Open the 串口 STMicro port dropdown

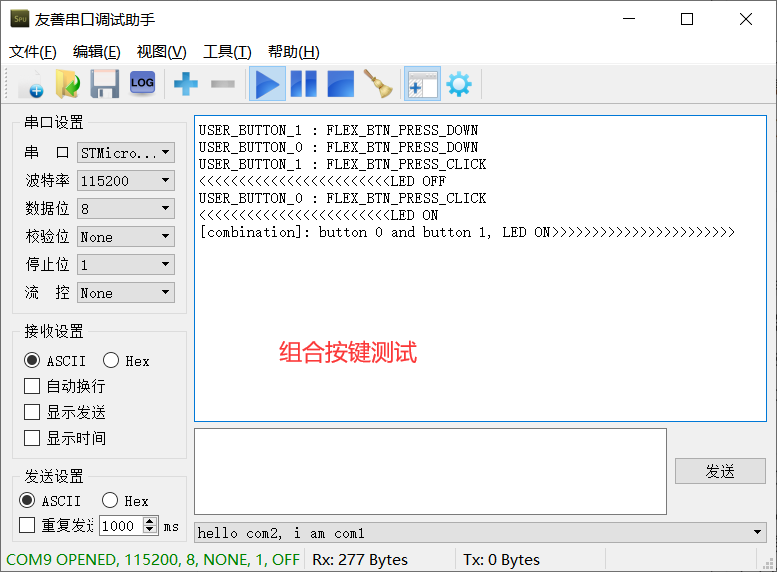click(x=126, y=153)
